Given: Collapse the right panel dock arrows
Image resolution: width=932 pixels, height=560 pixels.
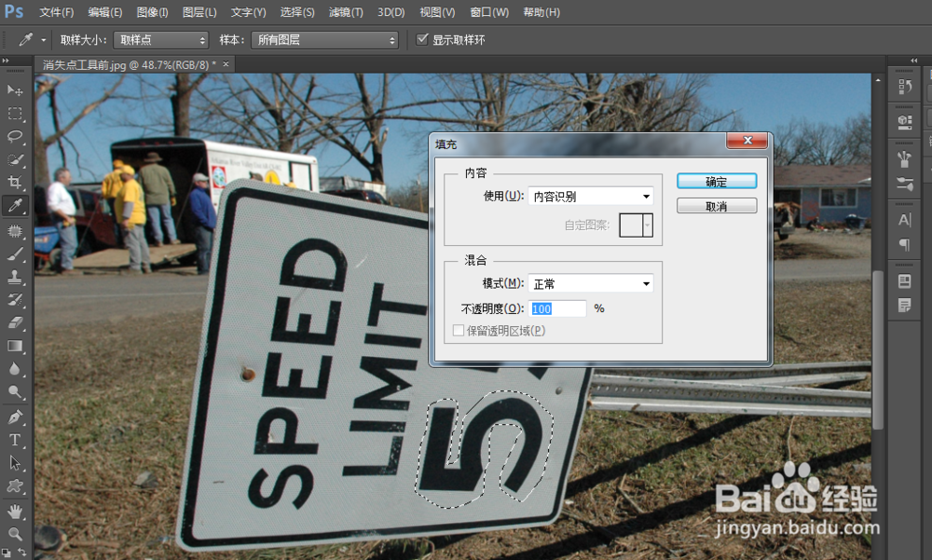Looking at the screenshot, I should [914, 61].
